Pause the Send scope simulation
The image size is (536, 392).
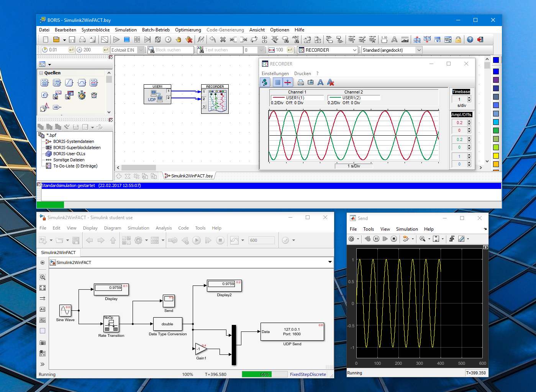pyautogui.click(x=376, y=239)
